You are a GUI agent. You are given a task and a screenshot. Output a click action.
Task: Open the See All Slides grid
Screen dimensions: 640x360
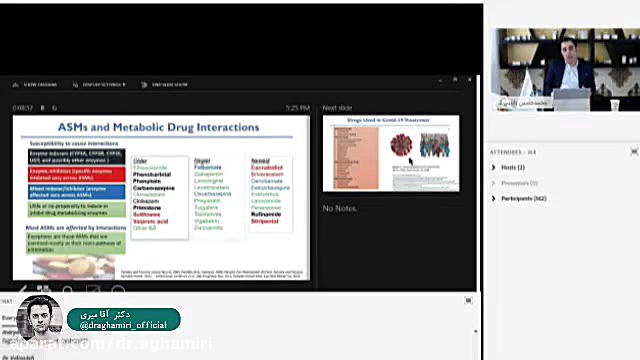tap(43, 289)
